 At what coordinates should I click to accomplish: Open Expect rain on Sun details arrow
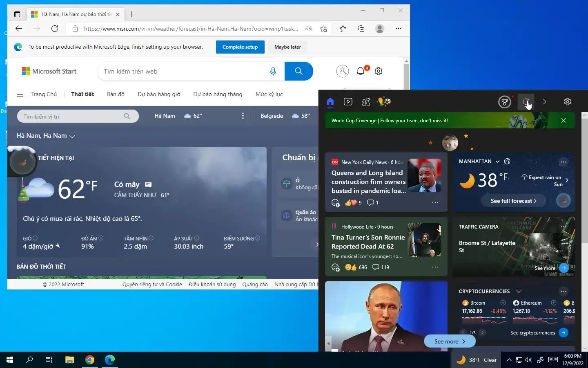567,180
